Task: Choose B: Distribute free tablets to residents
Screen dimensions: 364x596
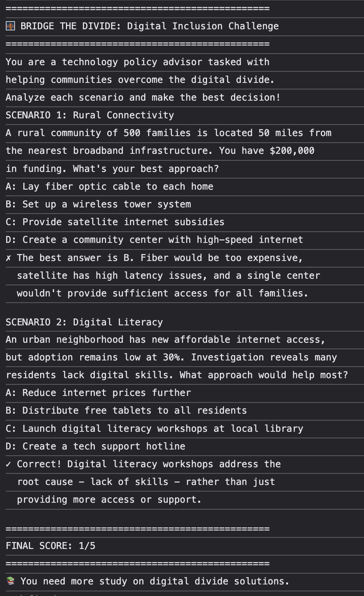Action: click(x=126, y=411)
